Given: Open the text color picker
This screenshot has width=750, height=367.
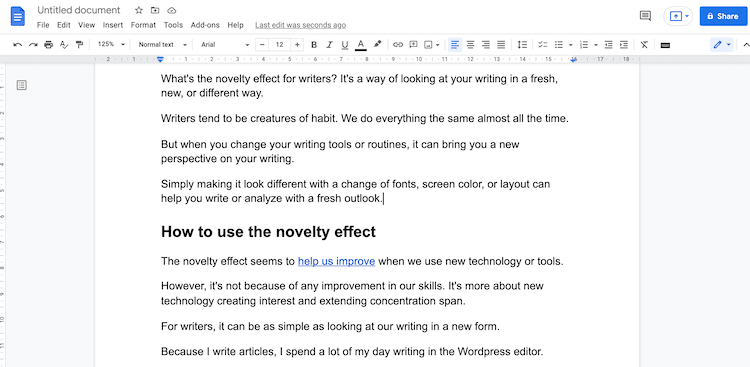Looking at the screenshot, I should point(361,45).
